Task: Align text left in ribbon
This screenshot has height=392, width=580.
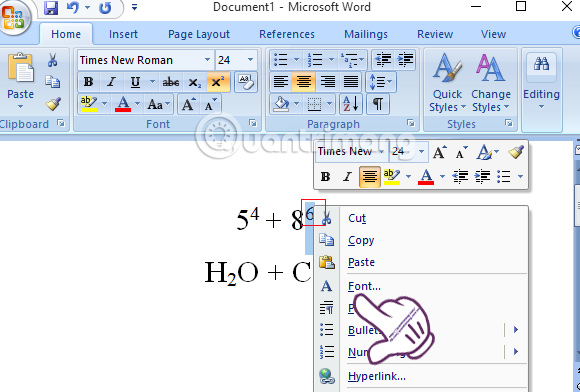Action: tap(280, 82)
